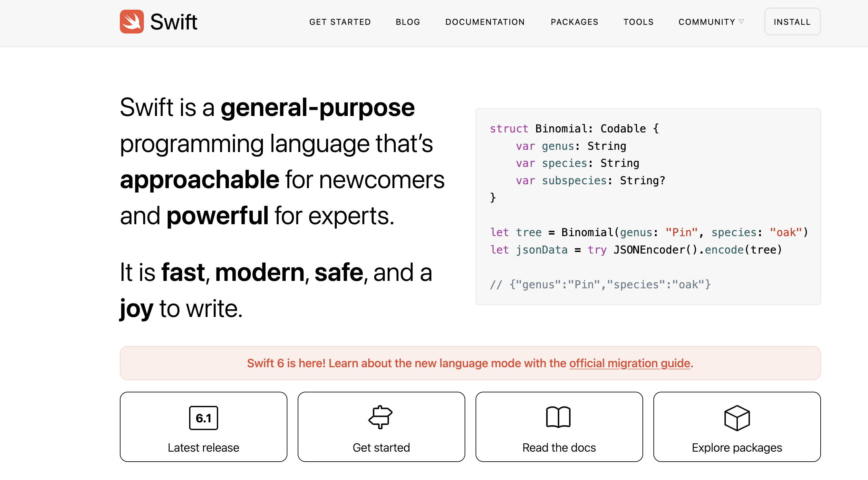Expand the Community dropdown arrow
This screenshot has height=480, width=868.
click(x=741, y=22)
